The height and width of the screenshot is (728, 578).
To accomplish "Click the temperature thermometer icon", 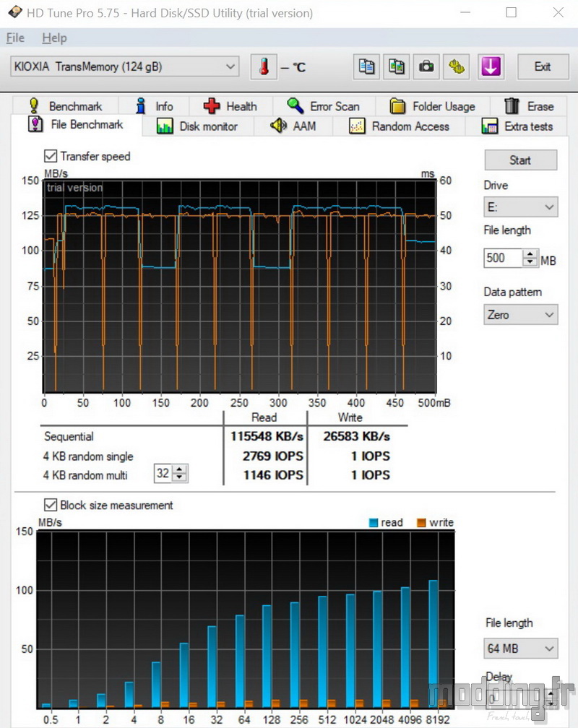I will [x=264, y=67].
